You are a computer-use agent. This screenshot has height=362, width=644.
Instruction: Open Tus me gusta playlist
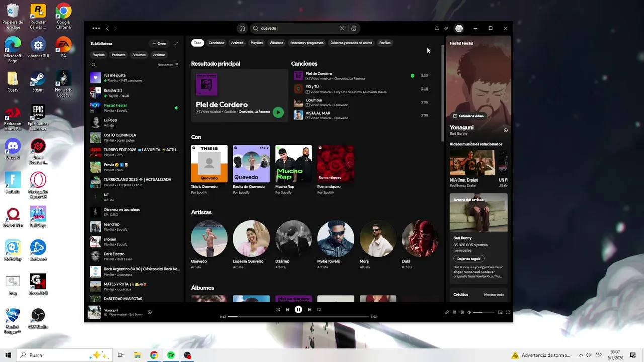coord(134,78)
